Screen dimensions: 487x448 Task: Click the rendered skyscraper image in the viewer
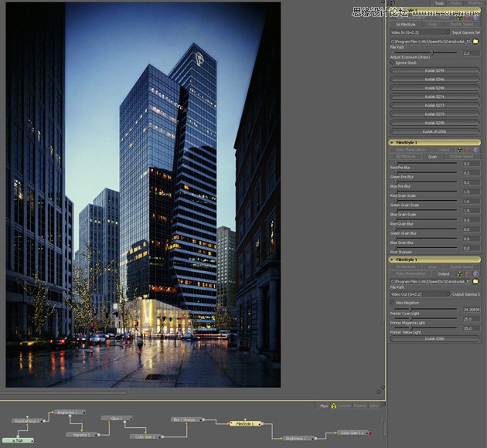[143, 195]
